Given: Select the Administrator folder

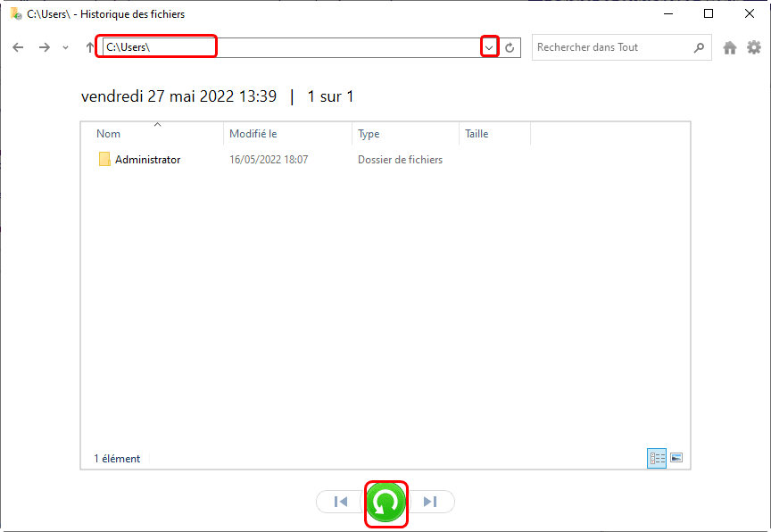Looking at the screenshot, I should [x=147, y=160].
